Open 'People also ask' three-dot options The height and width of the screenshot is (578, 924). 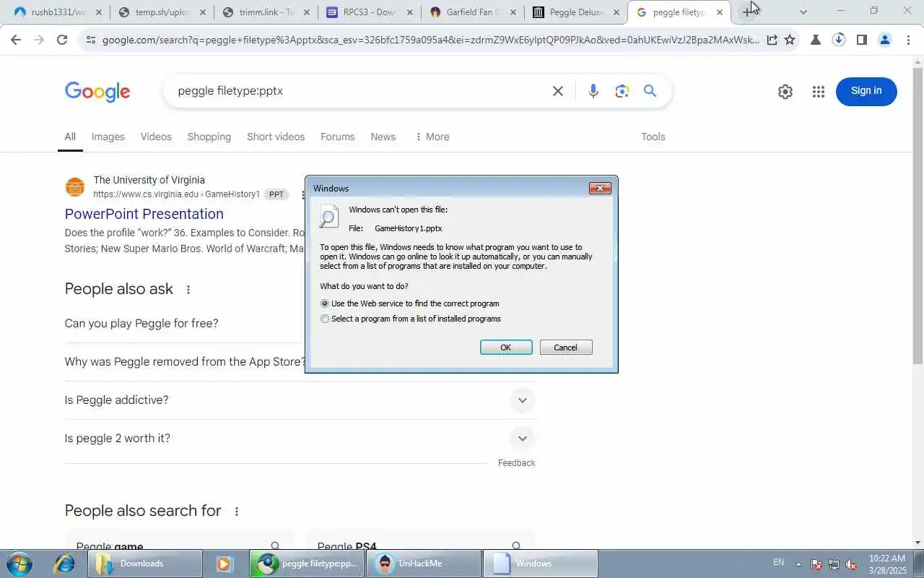[188, 290]
